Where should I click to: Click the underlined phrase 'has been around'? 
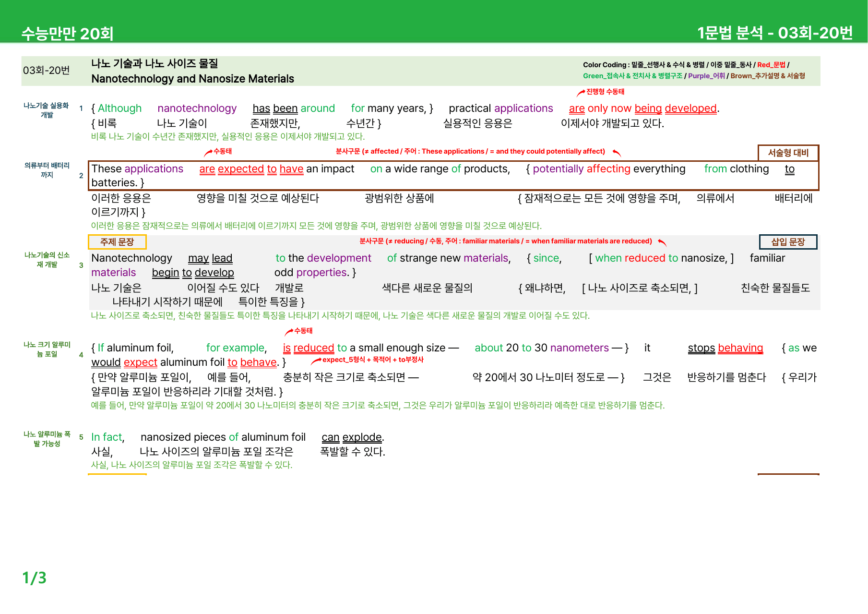point(294,108)
